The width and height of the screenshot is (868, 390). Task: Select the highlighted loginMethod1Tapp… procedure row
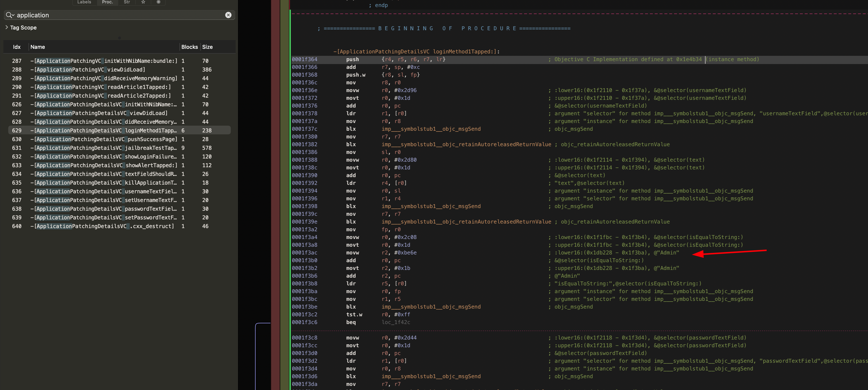tap(119, 130)
